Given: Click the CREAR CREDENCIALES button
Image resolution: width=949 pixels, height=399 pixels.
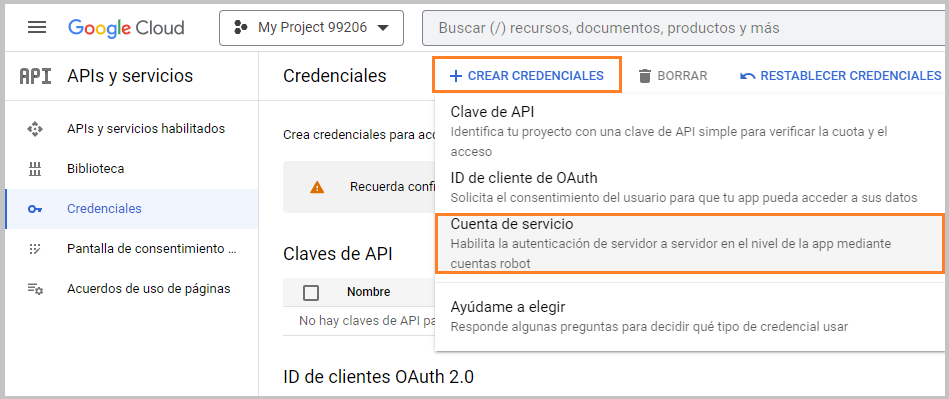Looking at the screenshot, I should coord(527,75).
